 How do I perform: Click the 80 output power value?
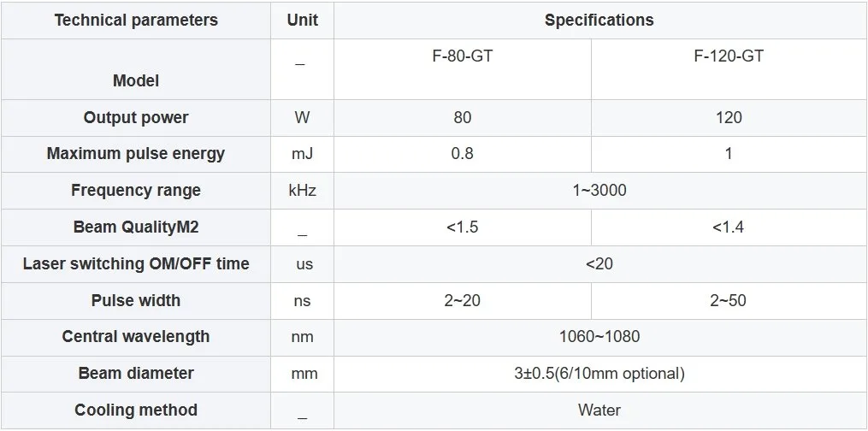tap(463, 118)
